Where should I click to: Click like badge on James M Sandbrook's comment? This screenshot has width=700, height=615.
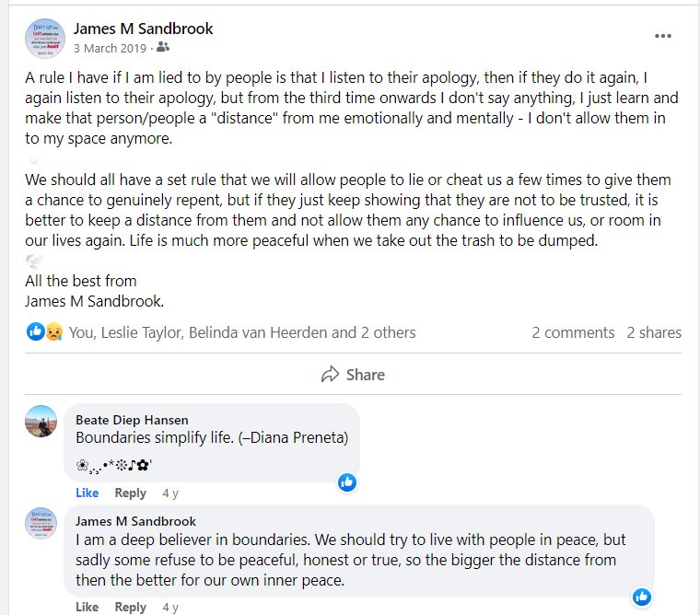pos(642,597)
